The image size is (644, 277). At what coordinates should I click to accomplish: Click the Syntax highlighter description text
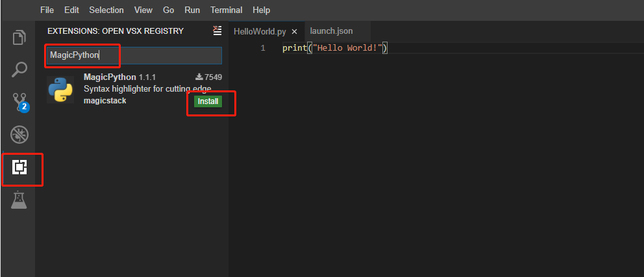147,89
